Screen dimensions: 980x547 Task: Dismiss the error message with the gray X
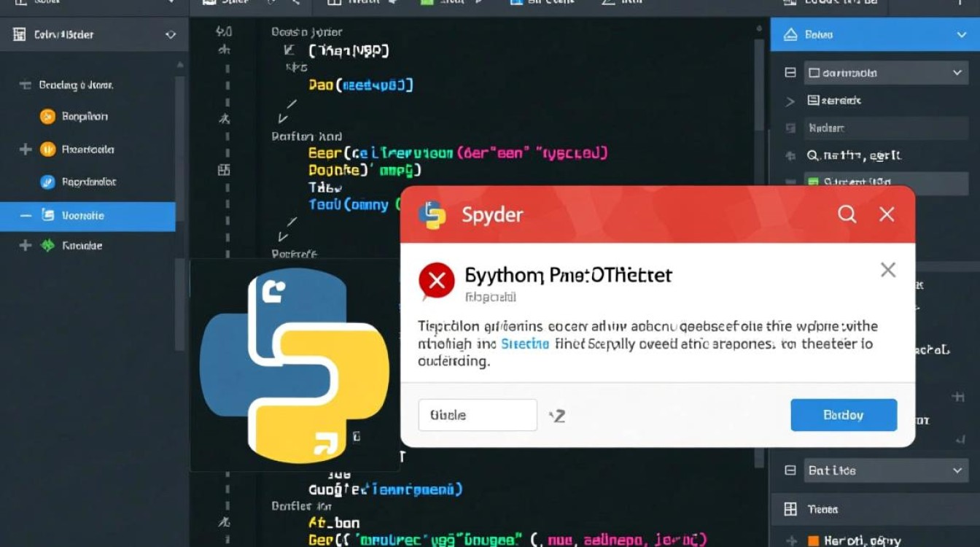click(x=887, y=270)
